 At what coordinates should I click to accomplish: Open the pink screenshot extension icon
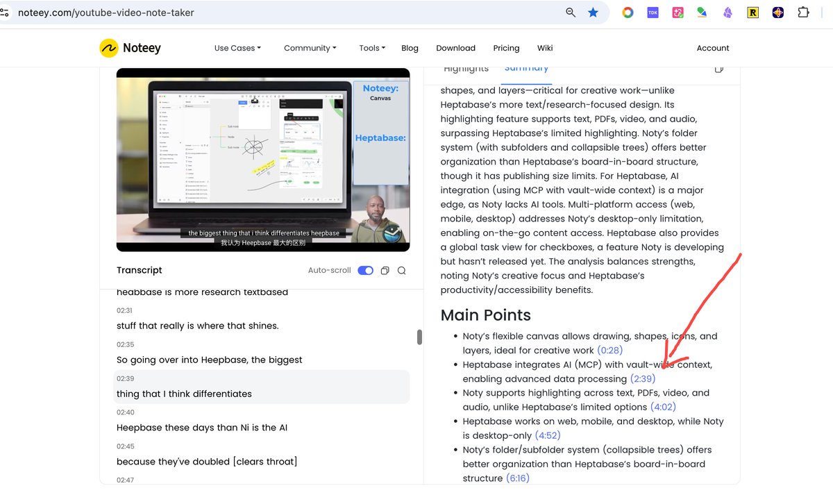coord(678,12)
